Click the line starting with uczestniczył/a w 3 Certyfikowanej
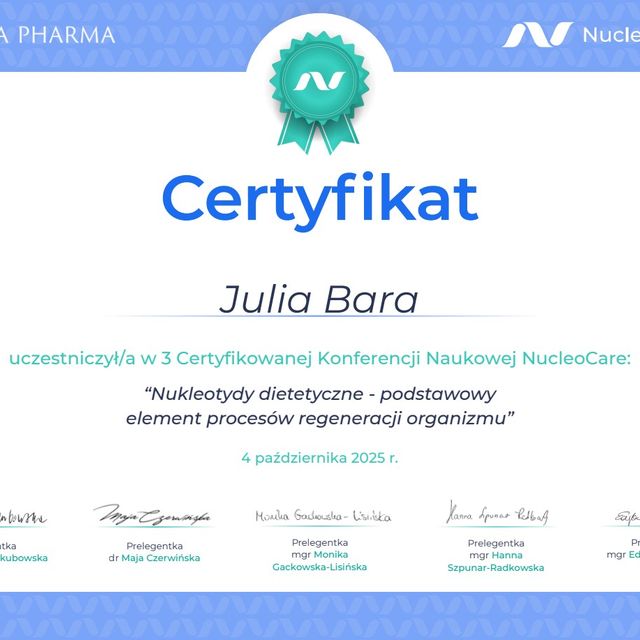The image size is (640, 640). coord(320,358)
